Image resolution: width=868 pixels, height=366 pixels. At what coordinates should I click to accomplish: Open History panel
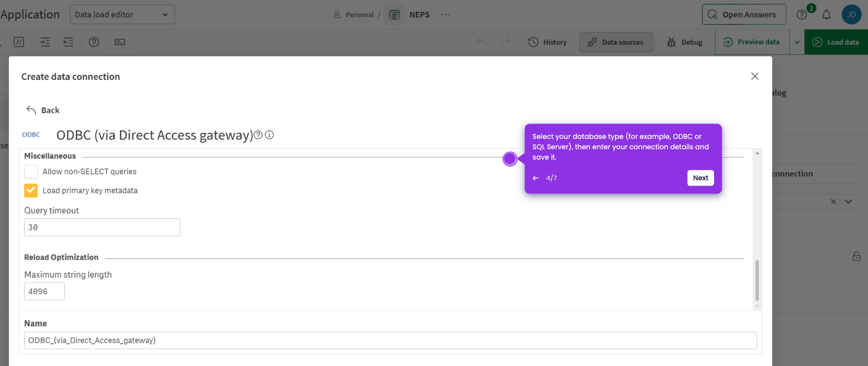[x=547, y=42]
